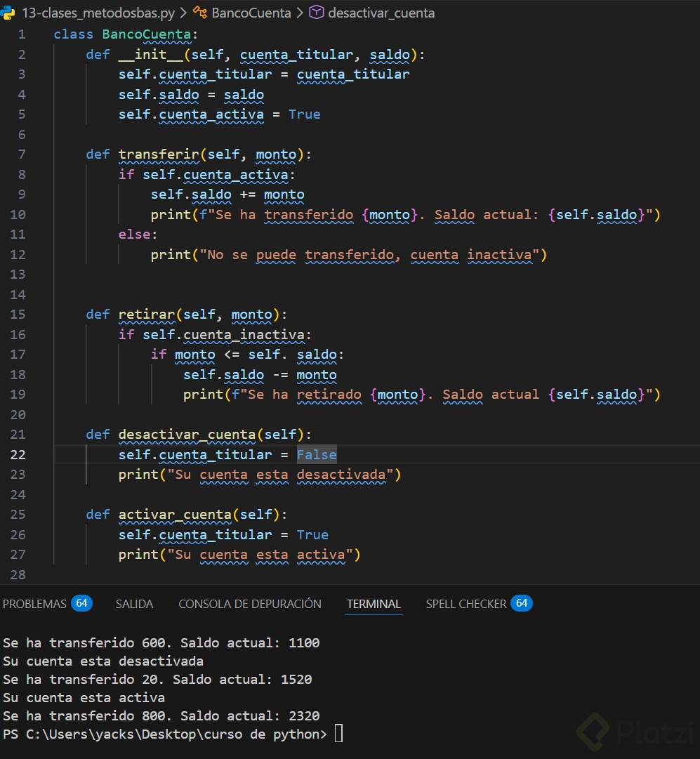Click the <= operator on line 17

(x=232, y=355)
